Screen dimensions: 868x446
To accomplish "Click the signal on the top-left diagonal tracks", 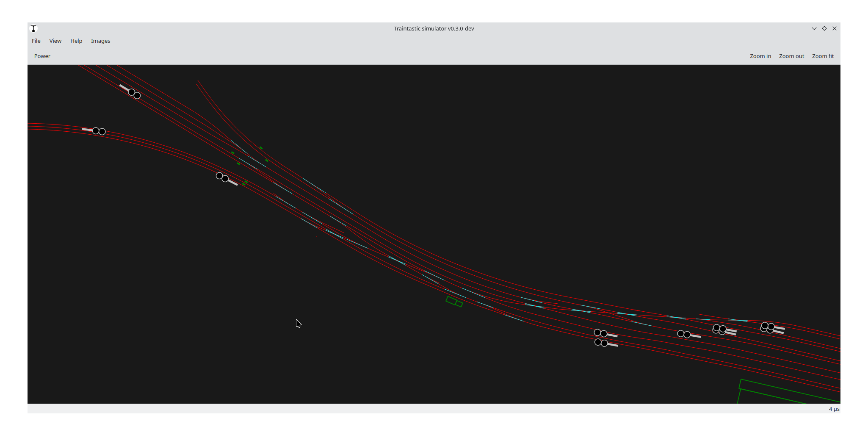I will [x=133, y=93].
